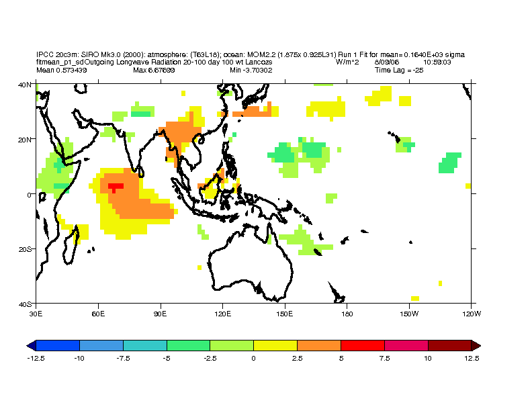Screen dimensions: 532x411
Task: Click the 120E longitude axis label
Action: pyautogui.click(x=223, y=313)
